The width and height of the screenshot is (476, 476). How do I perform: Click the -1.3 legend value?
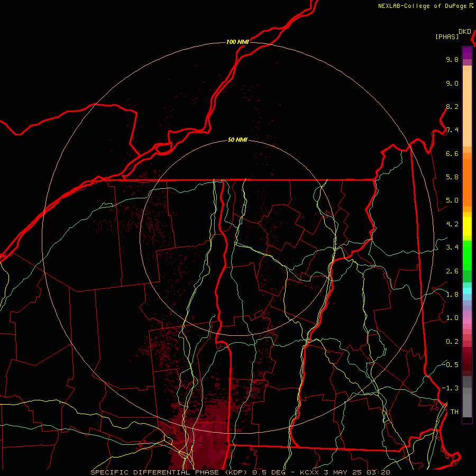click(x=450, y=388)
